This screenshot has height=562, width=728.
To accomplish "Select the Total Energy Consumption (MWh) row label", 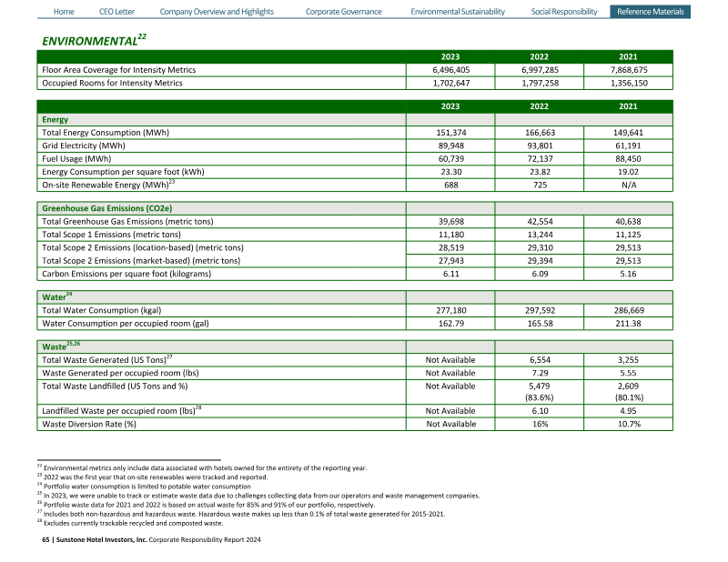I will (x=106, y=133).
